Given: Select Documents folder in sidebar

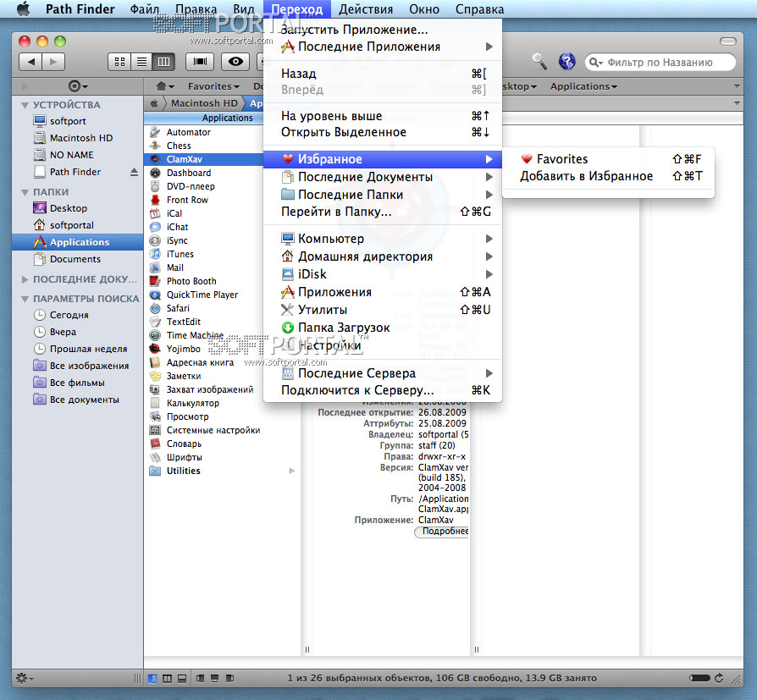Looking at the screenshot, I should coord(78,259).
